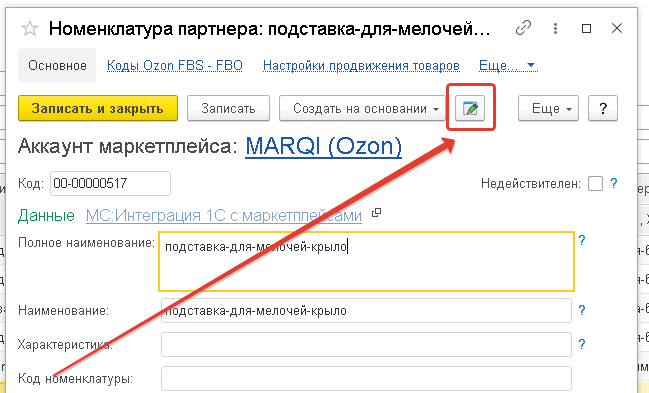Open the Настройки продвижения товаров tab

click(361, 65)
